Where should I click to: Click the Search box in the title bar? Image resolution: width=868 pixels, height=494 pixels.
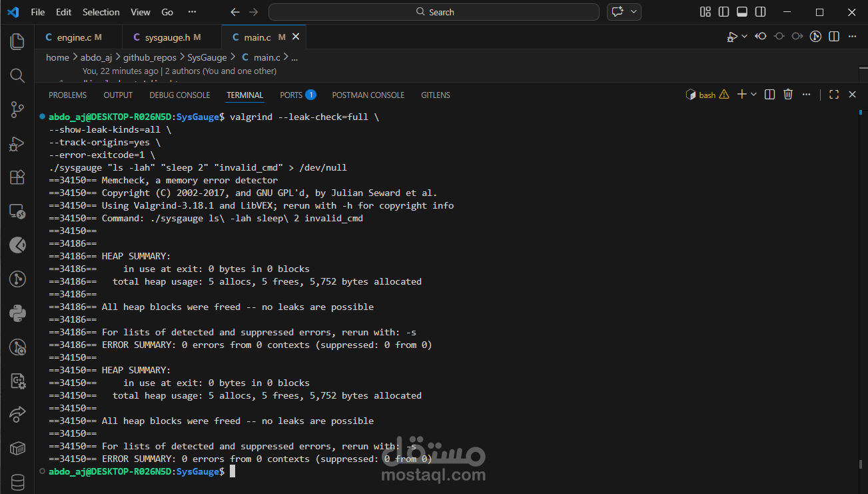(433, 12)
